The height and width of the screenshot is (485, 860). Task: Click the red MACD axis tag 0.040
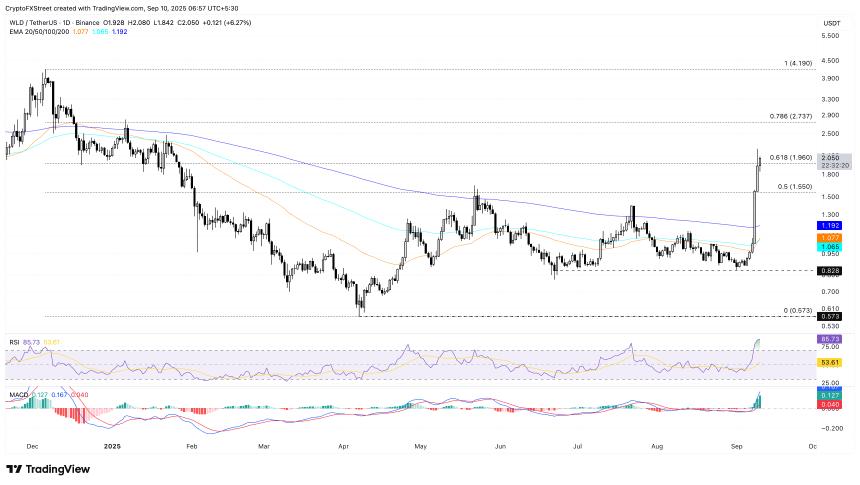[x=829, y=404]
